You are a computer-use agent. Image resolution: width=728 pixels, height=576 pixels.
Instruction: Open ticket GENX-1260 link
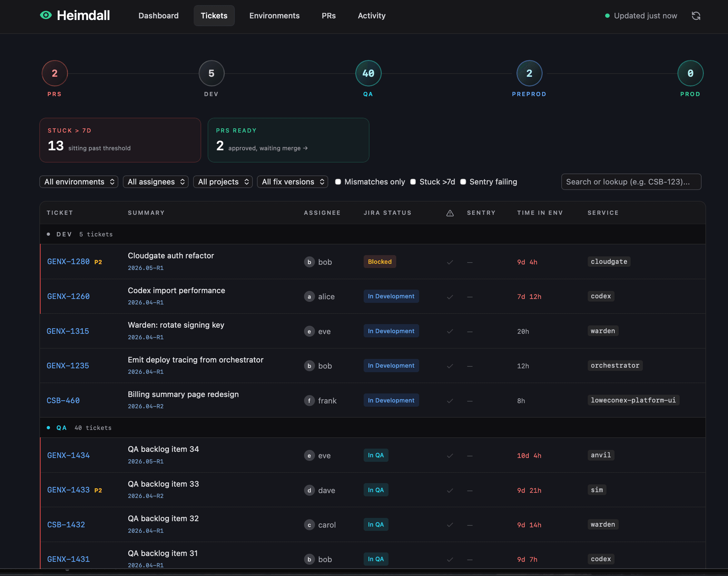[68, 296]
